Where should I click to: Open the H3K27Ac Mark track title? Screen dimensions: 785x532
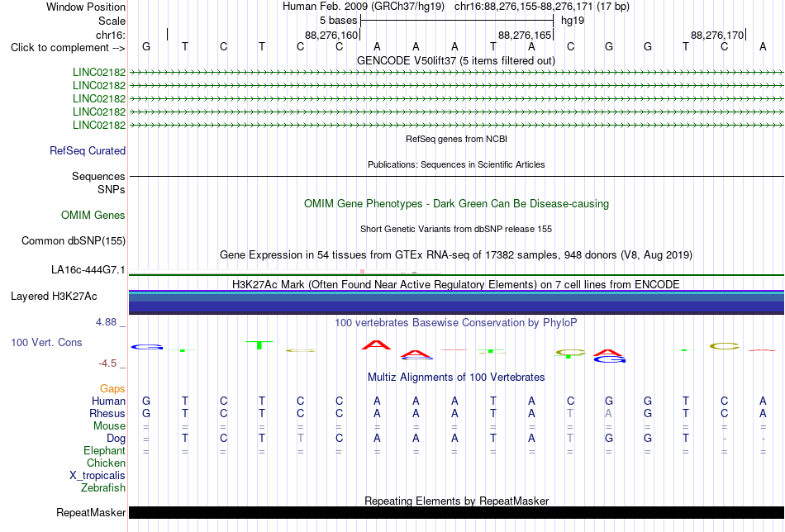[x=456, y=284]
